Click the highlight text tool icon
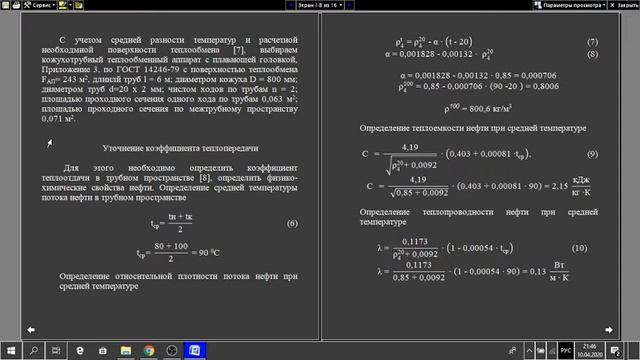Image resolution: width=640 pixels, height=360 pixels. (62, 5)
